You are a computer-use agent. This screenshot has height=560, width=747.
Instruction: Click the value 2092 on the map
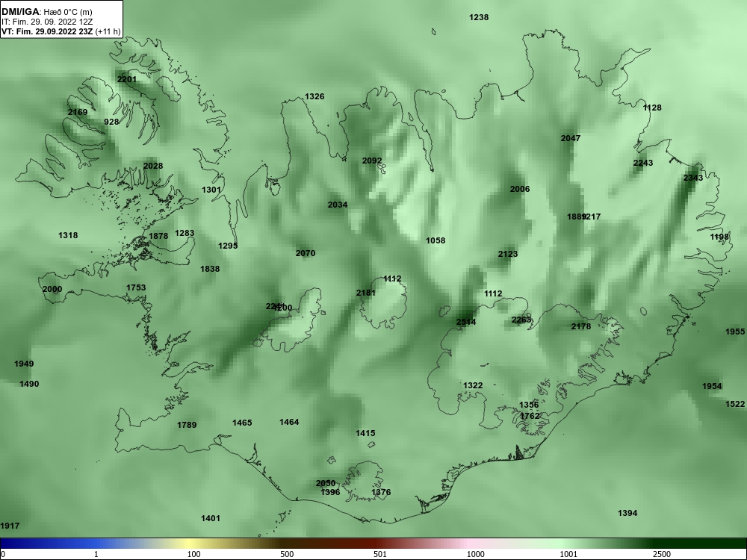click(x=372, y=161)
